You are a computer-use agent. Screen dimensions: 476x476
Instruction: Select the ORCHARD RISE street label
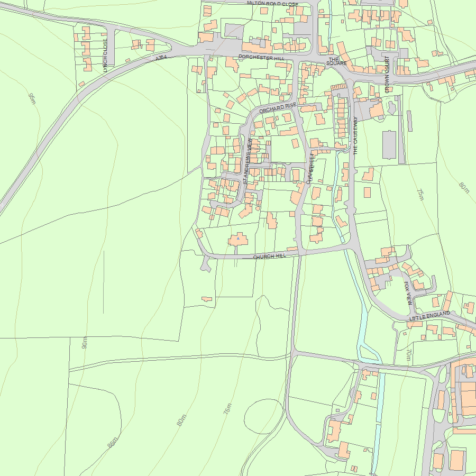(x=278, y=108)
